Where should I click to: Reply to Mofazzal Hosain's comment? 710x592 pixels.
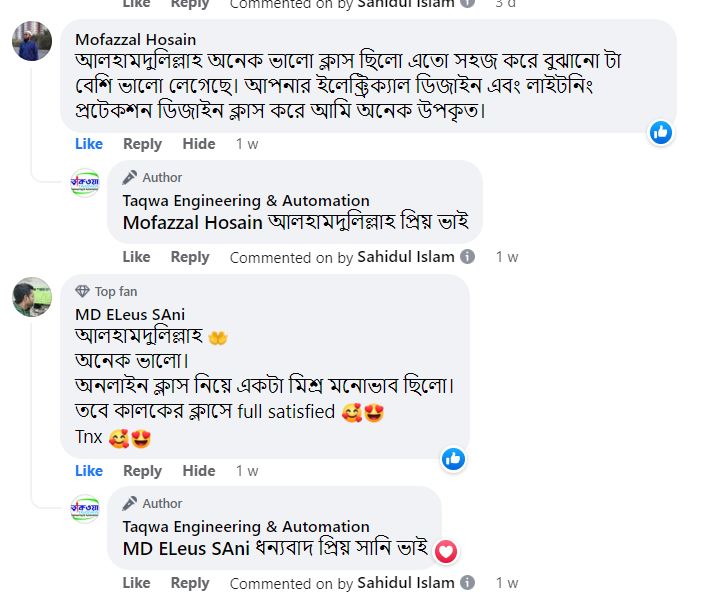click(142, 144)
